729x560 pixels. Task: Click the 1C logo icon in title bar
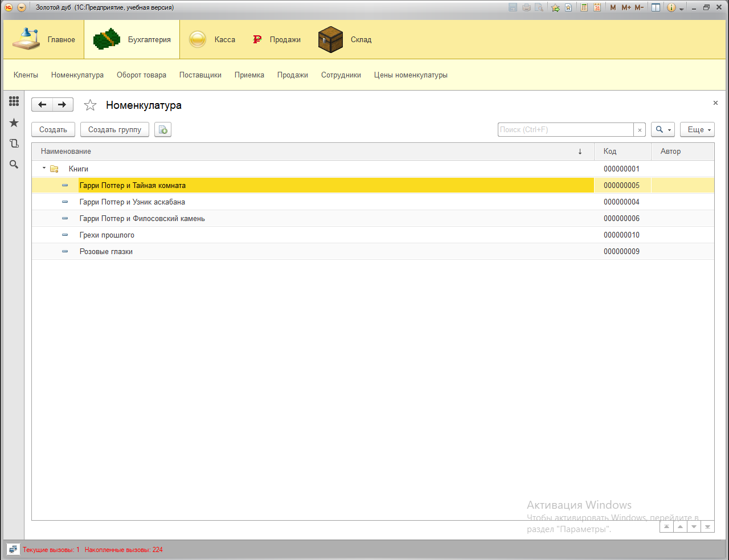click(x=9, y=7)
